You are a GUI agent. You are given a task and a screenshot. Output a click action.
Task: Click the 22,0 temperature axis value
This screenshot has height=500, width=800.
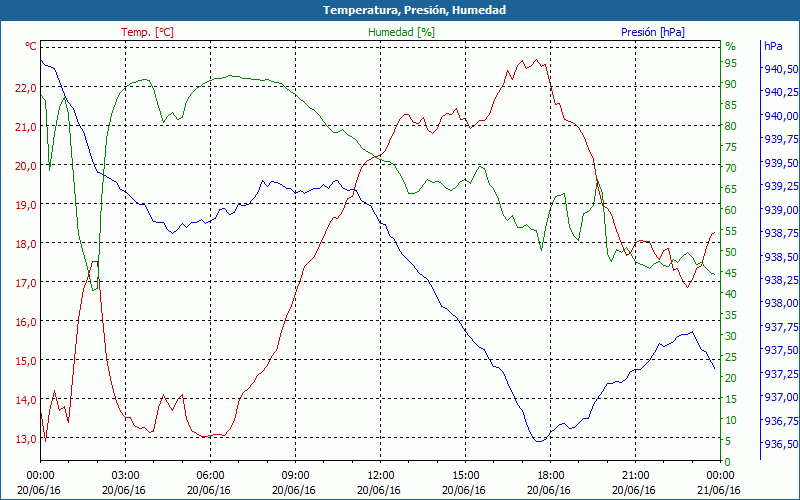pos(26,88)
